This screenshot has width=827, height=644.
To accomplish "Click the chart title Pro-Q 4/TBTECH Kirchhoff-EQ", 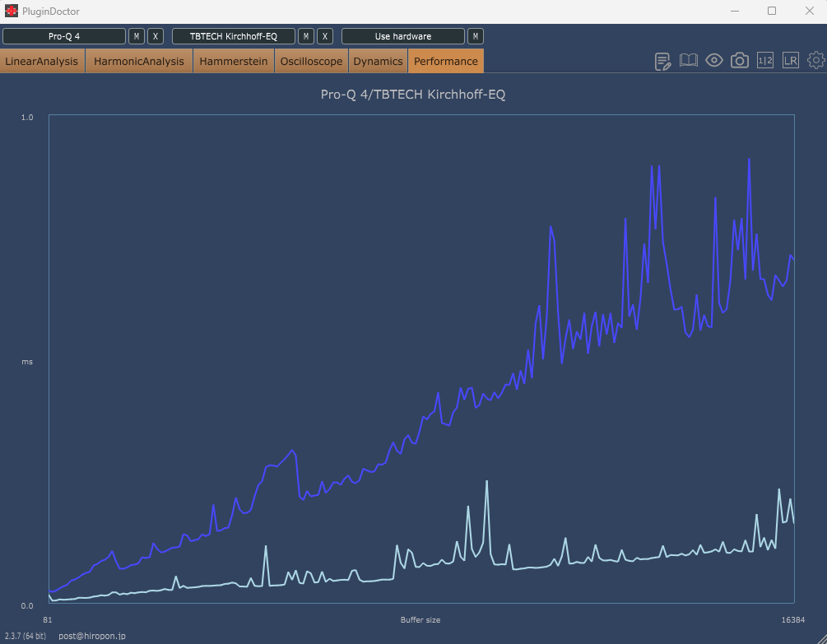I will [413, 95].
